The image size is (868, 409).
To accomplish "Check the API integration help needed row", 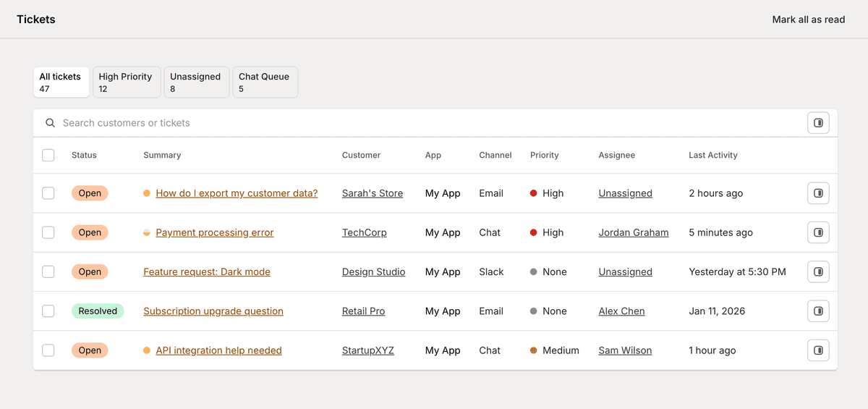I will click(x=48, y=350).
